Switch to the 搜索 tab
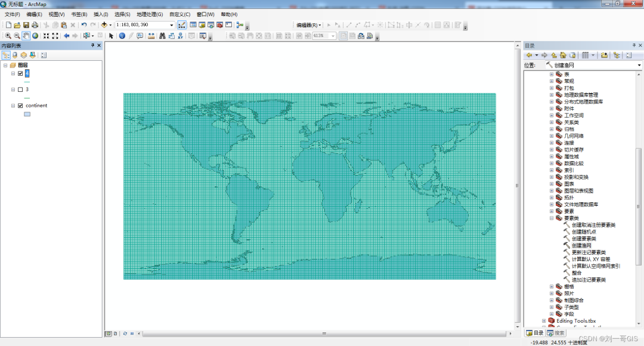The height and width of the screenshot is (346, 644). [x=556, y=333]
